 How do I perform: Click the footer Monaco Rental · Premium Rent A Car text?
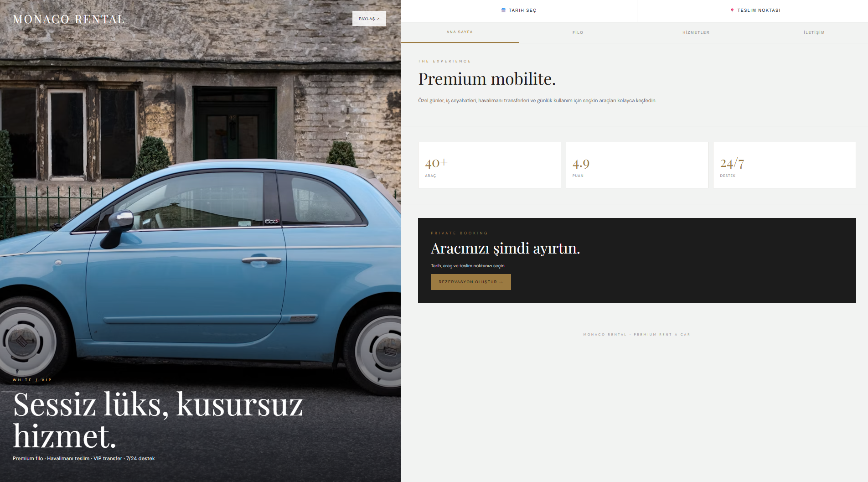click(x=637, y=335)
